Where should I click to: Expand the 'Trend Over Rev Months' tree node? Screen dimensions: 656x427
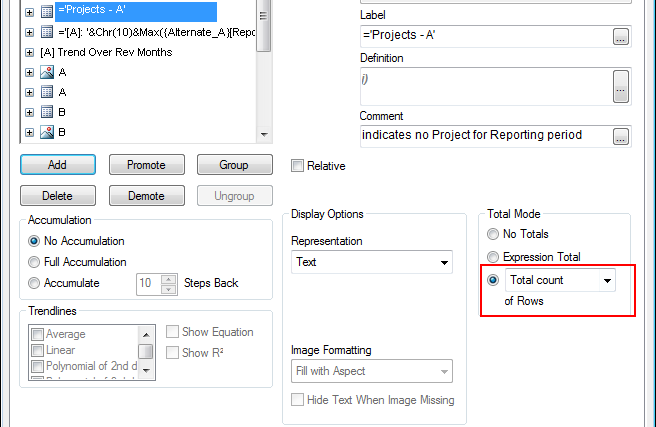[x=29, y=52]
